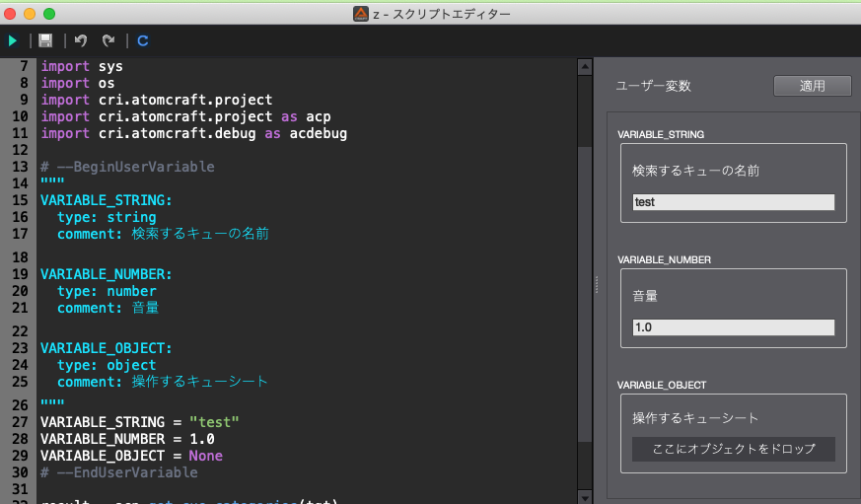Close the script editor window

tap(10, 14)
